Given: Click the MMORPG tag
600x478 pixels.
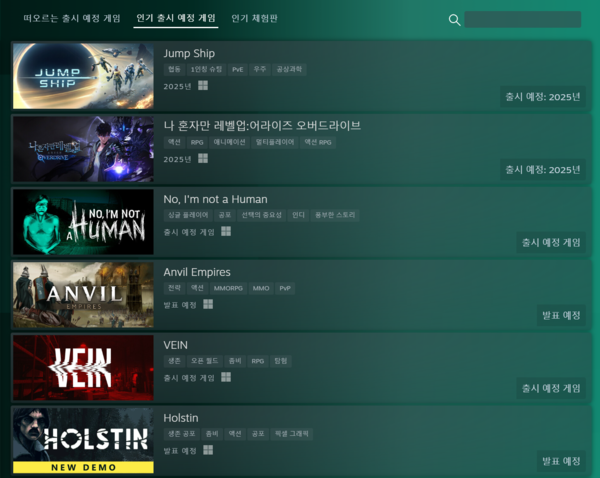Looking at the screenshot, I should tap(228, 288).
